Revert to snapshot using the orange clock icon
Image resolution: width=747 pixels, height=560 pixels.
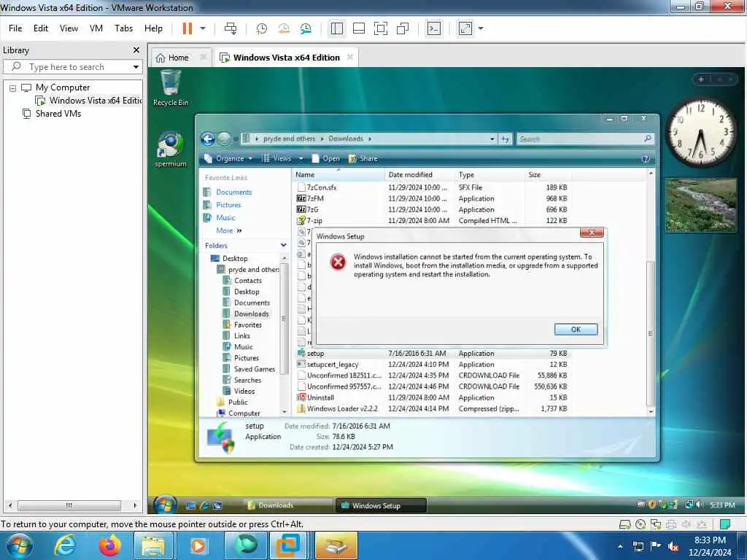[x=284, y=28]
